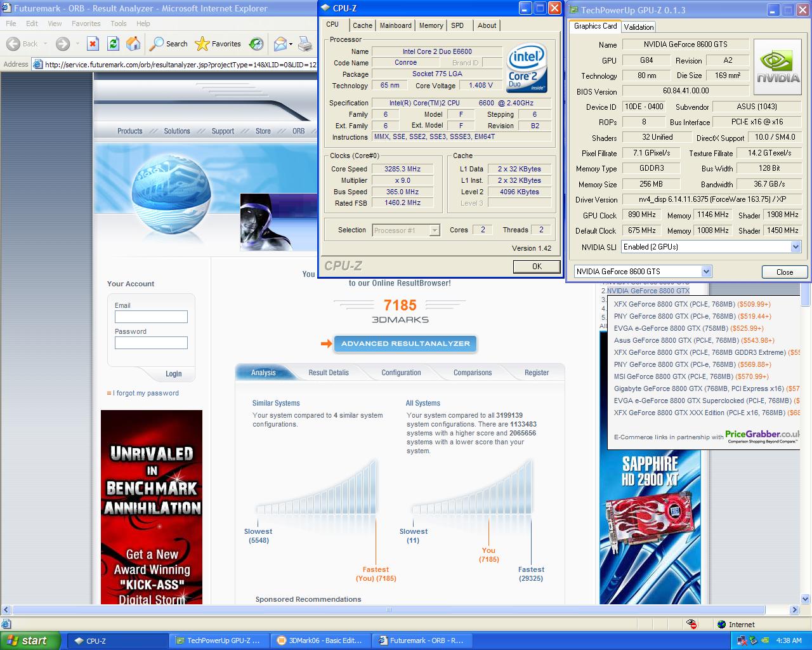812x650 pixels.
Task: Click the Email input field
Action: click(151, 316)
